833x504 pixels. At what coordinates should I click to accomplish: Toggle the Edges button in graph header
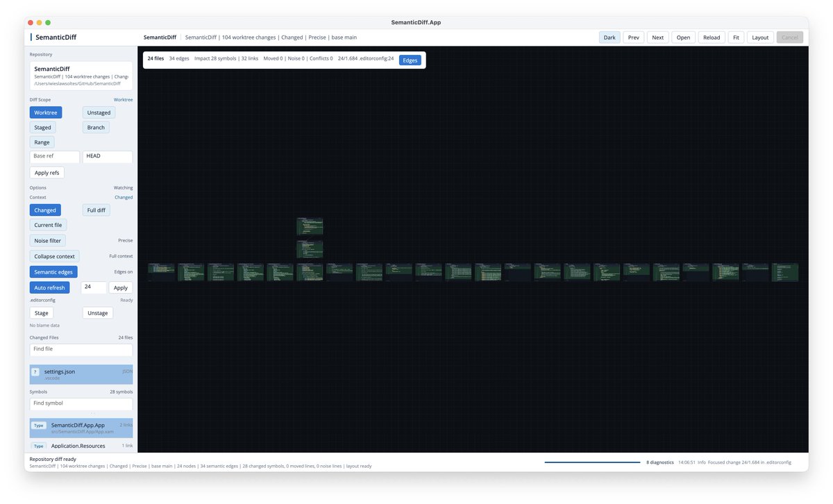(410, 60)
